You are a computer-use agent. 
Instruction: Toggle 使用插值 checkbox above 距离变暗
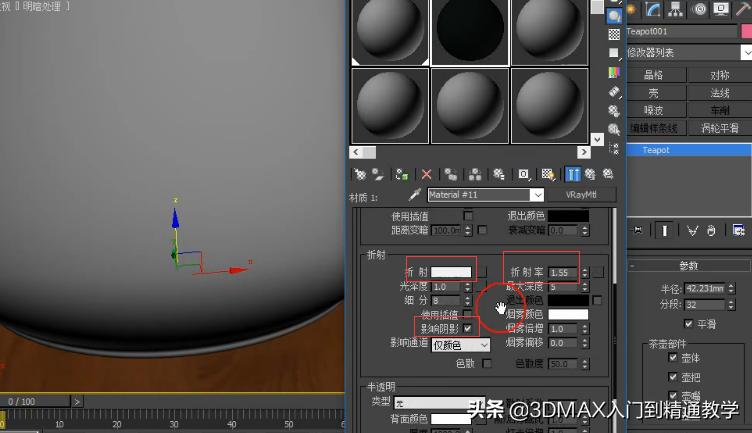tap(468, 216)
